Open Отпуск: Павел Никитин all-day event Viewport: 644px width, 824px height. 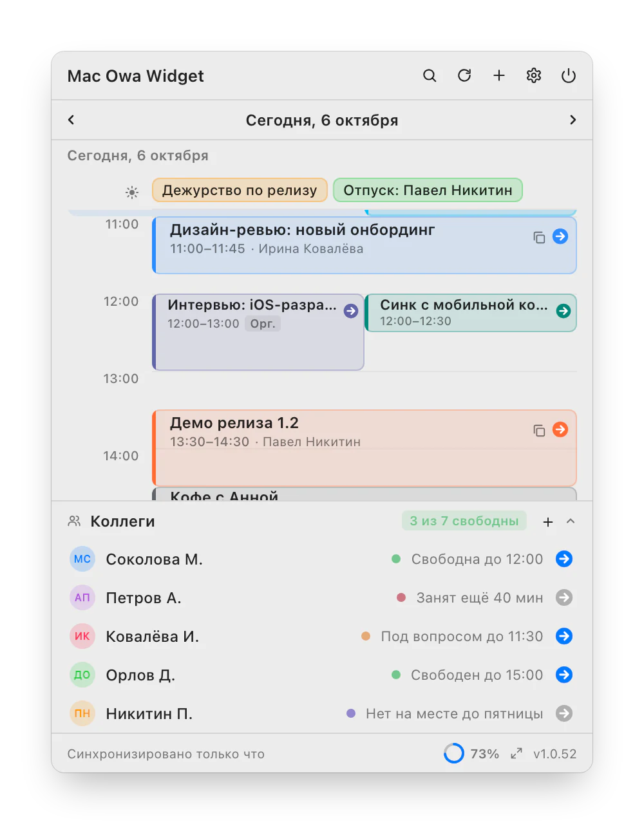coord(428,190)
